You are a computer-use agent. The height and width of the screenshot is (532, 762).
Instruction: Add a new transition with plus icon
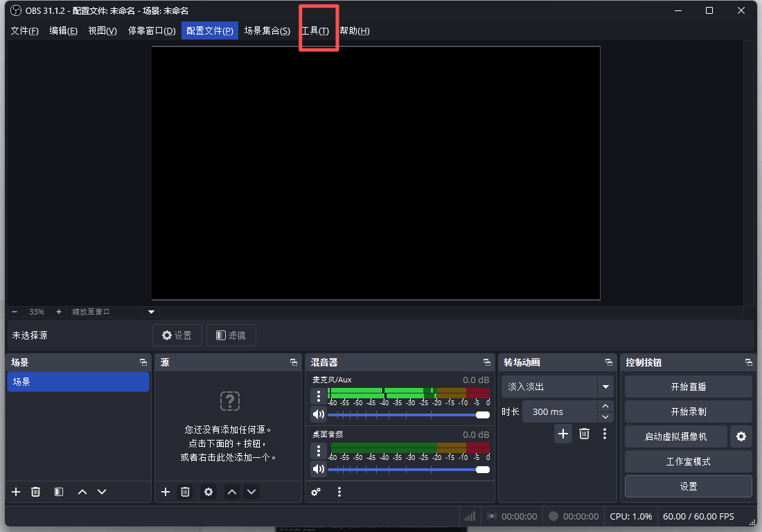[563, 434]
